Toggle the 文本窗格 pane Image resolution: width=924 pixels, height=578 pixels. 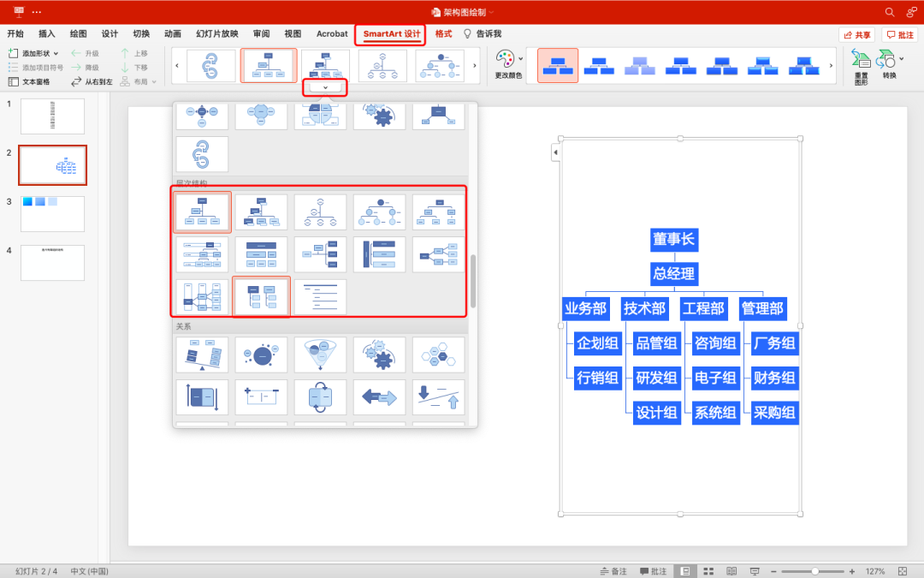[29, 81]
